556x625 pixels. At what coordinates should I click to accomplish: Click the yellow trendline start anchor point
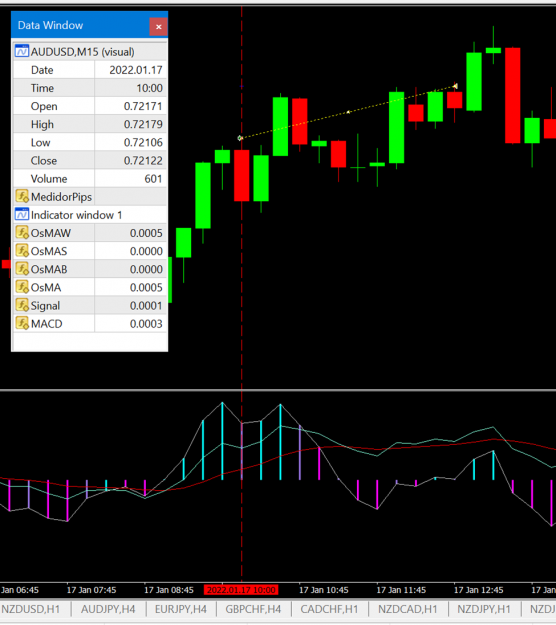click(240, 138)
